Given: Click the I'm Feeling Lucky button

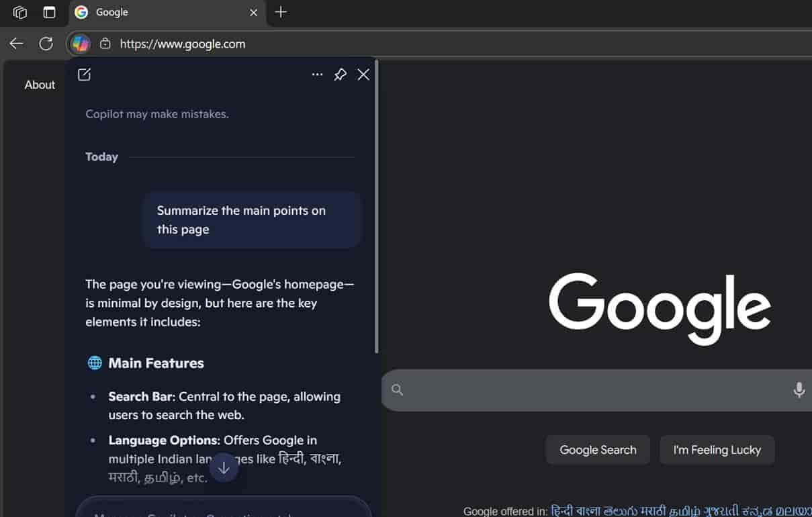Looking at the screenshot, I should click(717, 450).
